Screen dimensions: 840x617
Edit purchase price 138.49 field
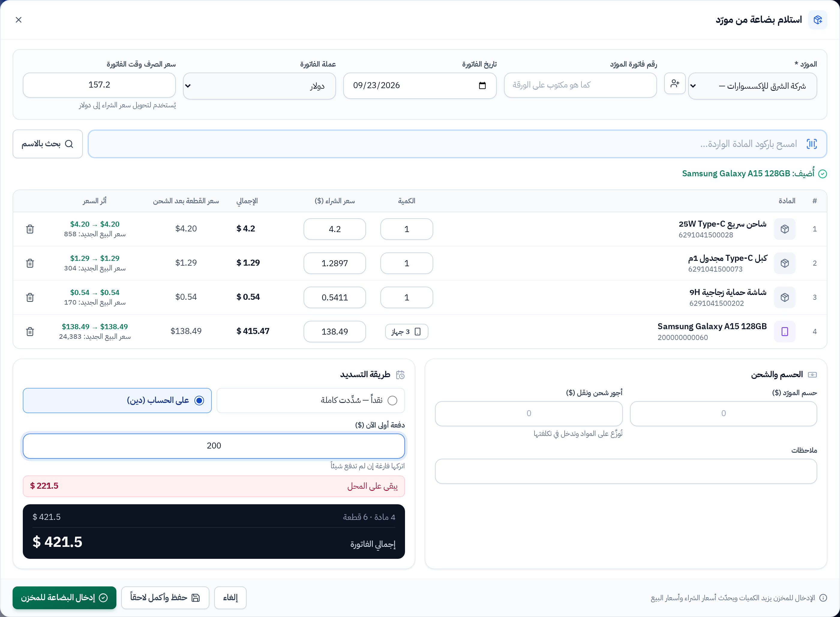pos(335,332)
